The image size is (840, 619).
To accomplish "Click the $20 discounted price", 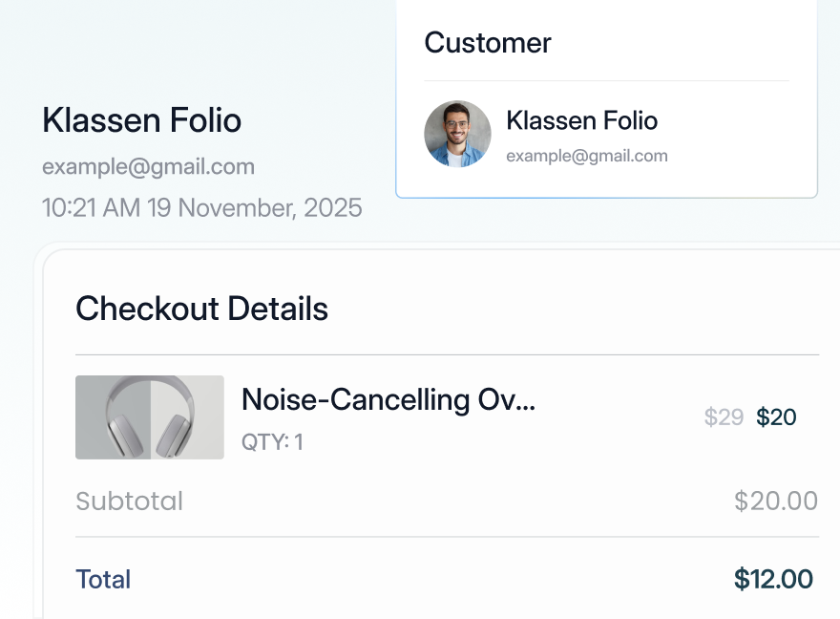I will [776, 417].
